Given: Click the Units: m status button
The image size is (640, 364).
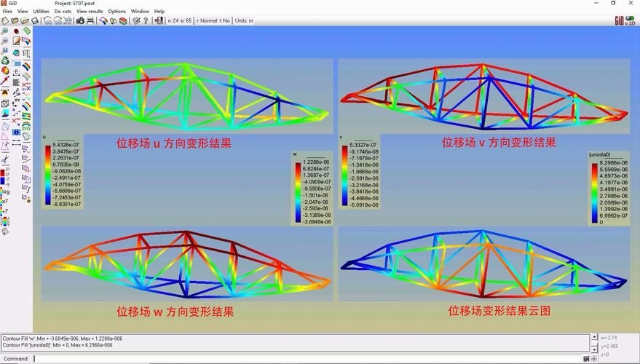Looking at the screenshot, I should (x=244, y=21).
